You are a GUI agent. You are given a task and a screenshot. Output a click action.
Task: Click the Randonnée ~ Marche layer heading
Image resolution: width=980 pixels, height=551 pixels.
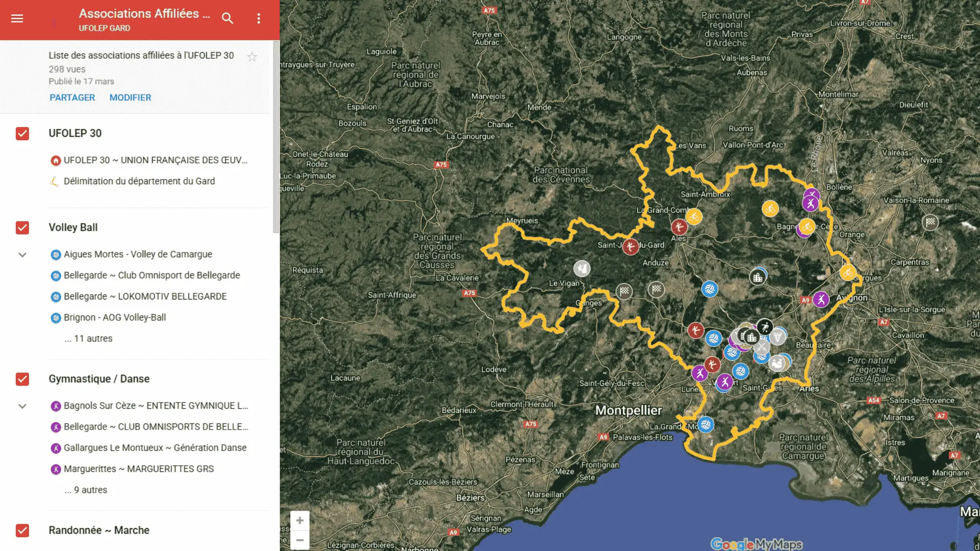(99, 531)
